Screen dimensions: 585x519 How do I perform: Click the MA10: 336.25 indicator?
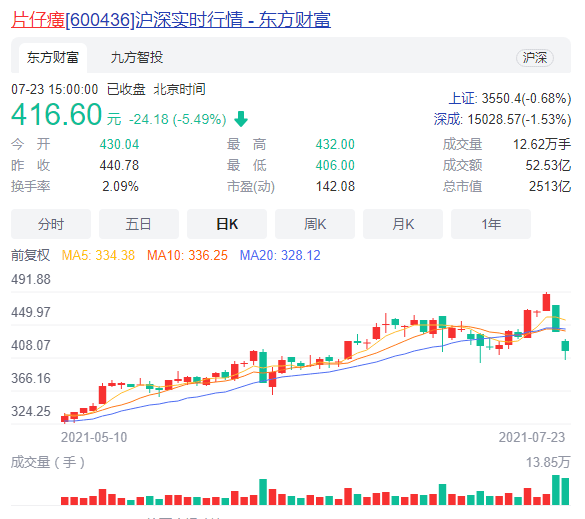(x=187, y=255)
